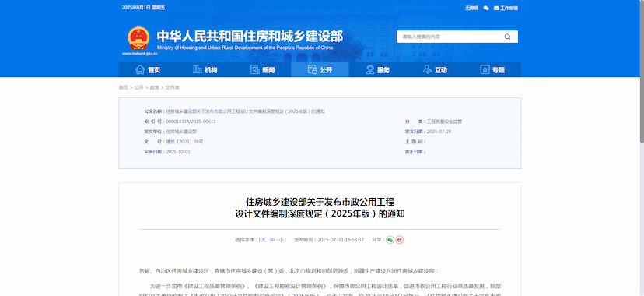Click index number 000013338/2025-00611
The width and height of the screenshot is (644, 296).
pos(191,122)
